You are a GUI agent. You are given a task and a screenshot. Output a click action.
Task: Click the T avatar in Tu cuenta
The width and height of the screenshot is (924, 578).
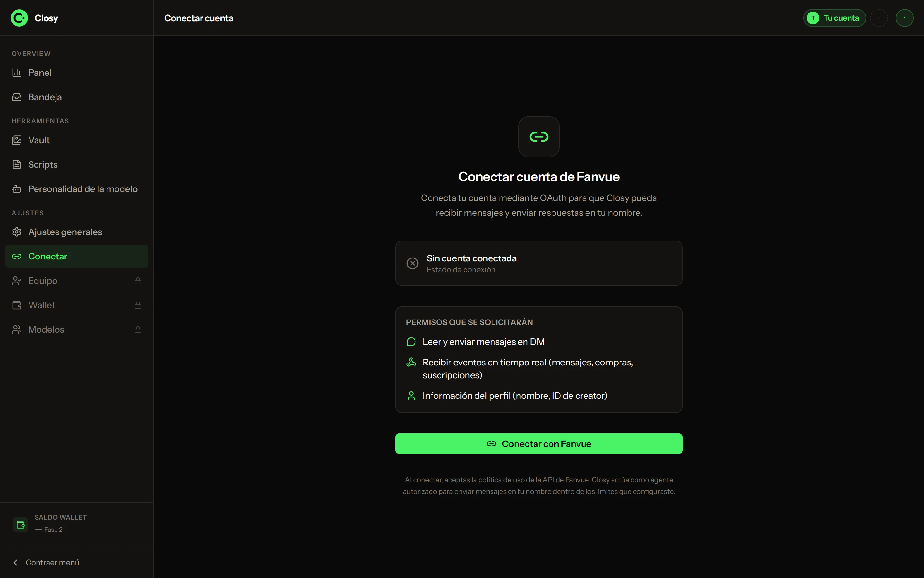click(x=813, y=18)
